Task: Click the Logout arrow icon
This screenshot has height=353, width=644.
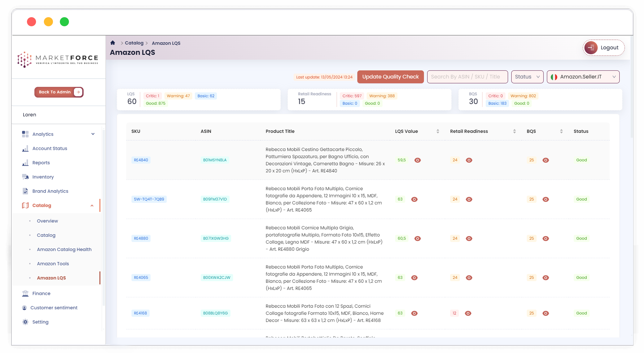Action: pyautogui.click(x=591, y=47)
